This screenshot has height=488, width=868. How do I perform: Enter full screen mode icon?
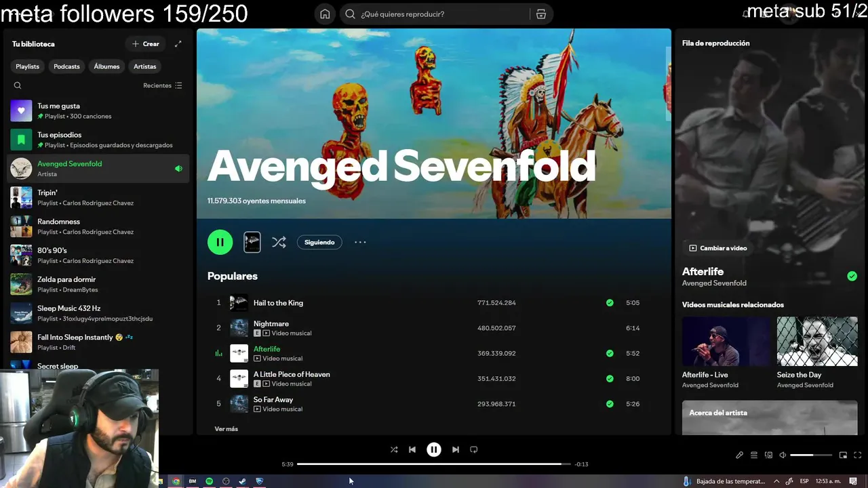tap(858, 455)
